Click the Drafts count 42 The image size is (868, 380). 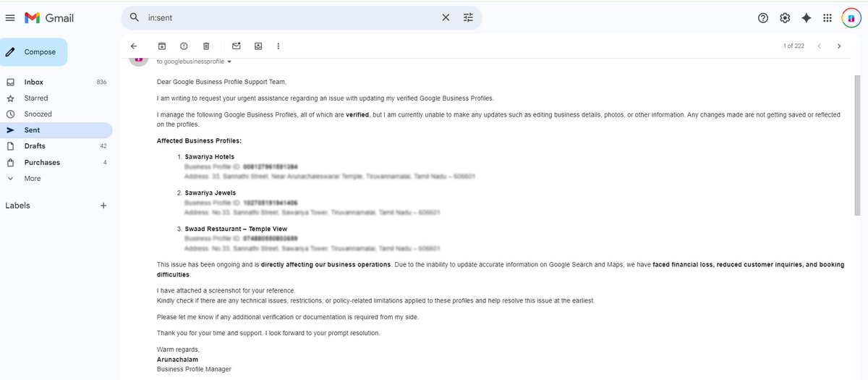103,146
